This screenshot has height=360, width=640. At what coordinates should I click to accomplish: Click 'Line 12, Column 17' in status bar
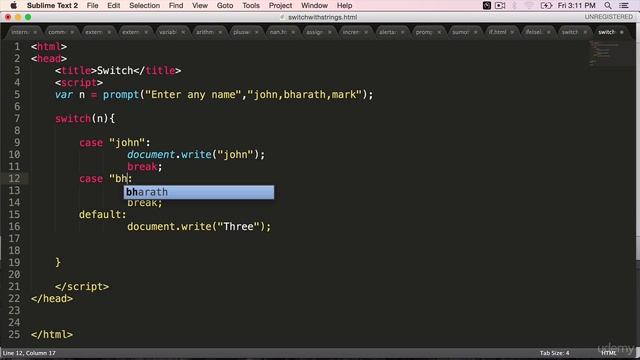tap(29, 353)
